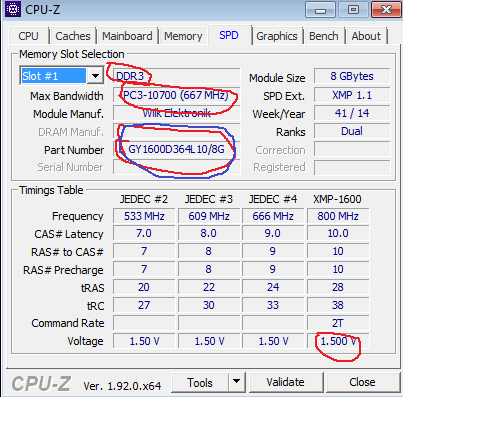Click the CAS# Latency 10.0 cell
Viewport: 496px width, 445px height.
[x=338, y=233]
